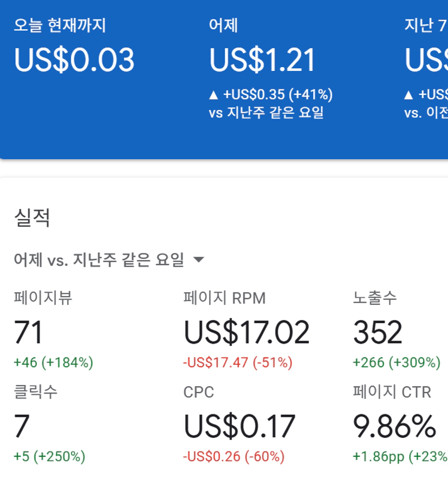Click yesterday's earnings value US$1.21
Screen dimensions: 448x490
(262, 60)
